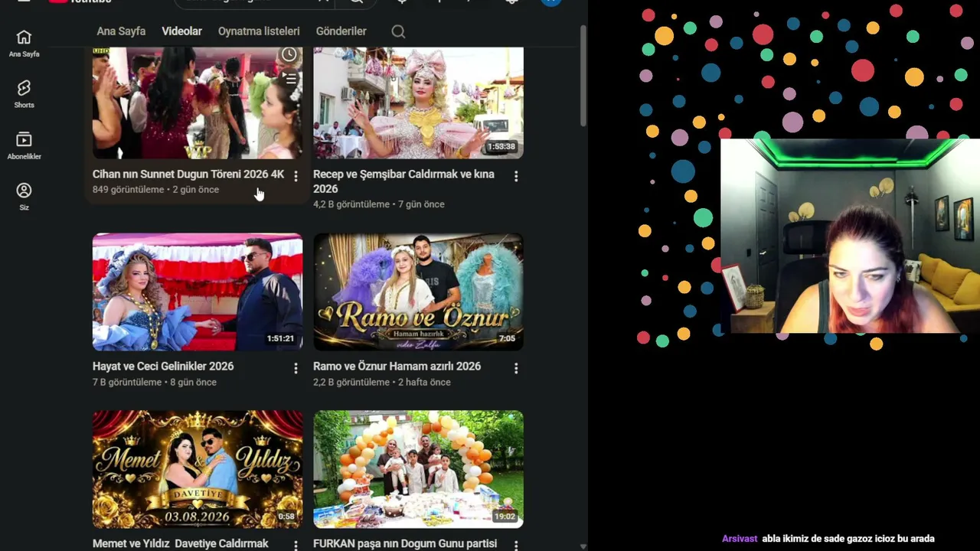Image resolution: width=980 pixels, height=551 pixels.
Task: Open options menu for Hayat ve Ceci video
Action: 296,368
